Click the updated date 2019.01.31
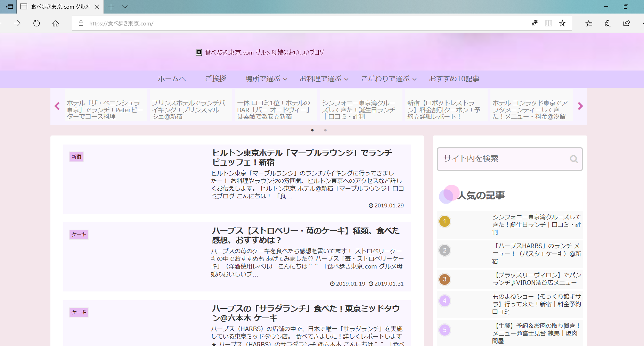This screenshot has height=346, width=644. point(386,284)
